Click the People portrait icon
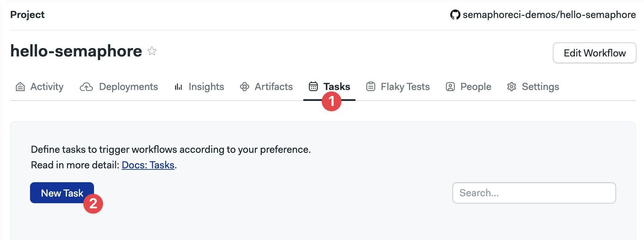 (450, 86)
